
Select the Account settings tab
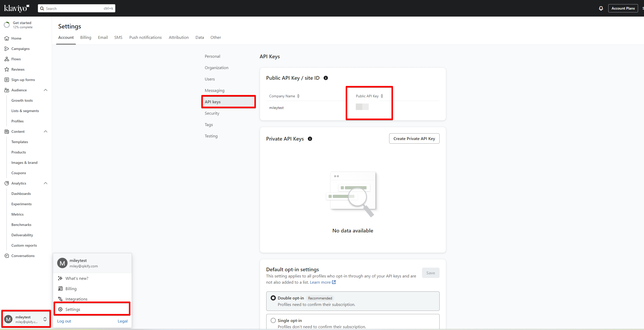point(66,38)
